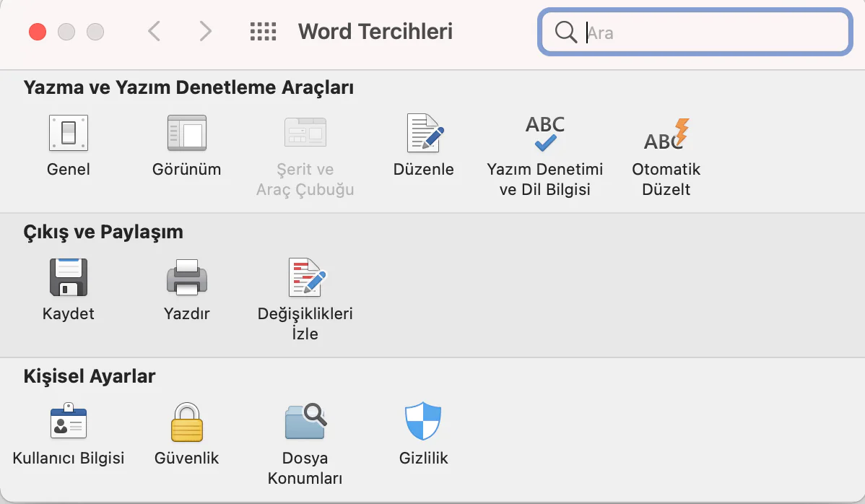Open the Genel preferences icon

pyautogui.click(x=69, y=134)
